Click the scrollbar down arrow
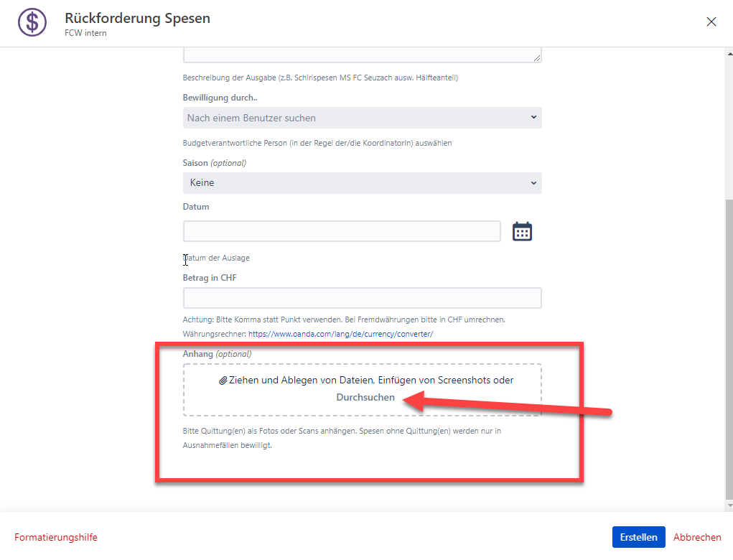This screenshot has width=733, height=560. 729,506
